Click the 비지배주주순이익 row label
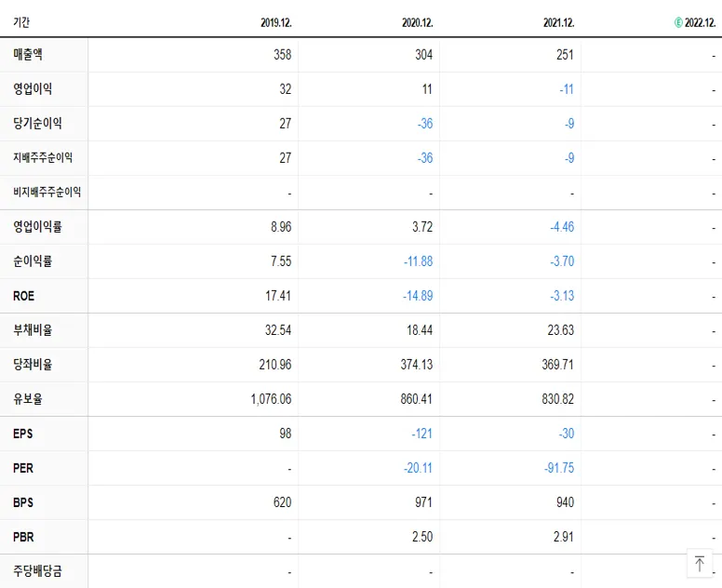 coord(47,192)
